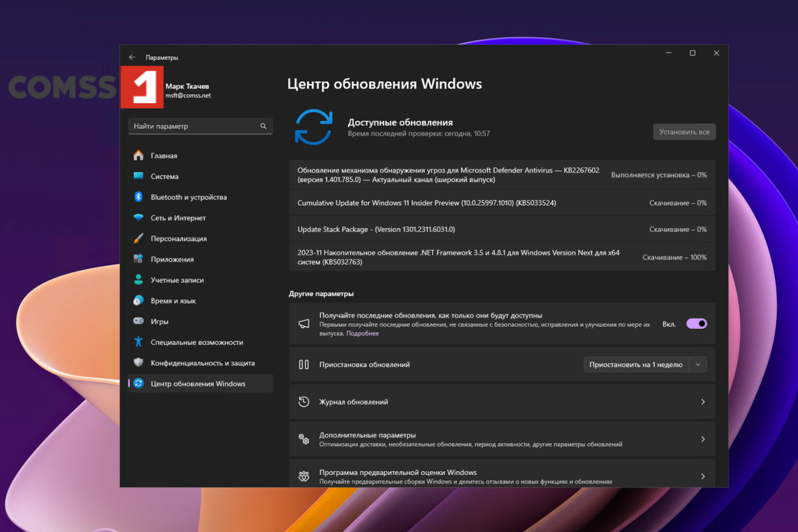
Task: Click the Приостановка обновлений label
Action: coord(364,364)
